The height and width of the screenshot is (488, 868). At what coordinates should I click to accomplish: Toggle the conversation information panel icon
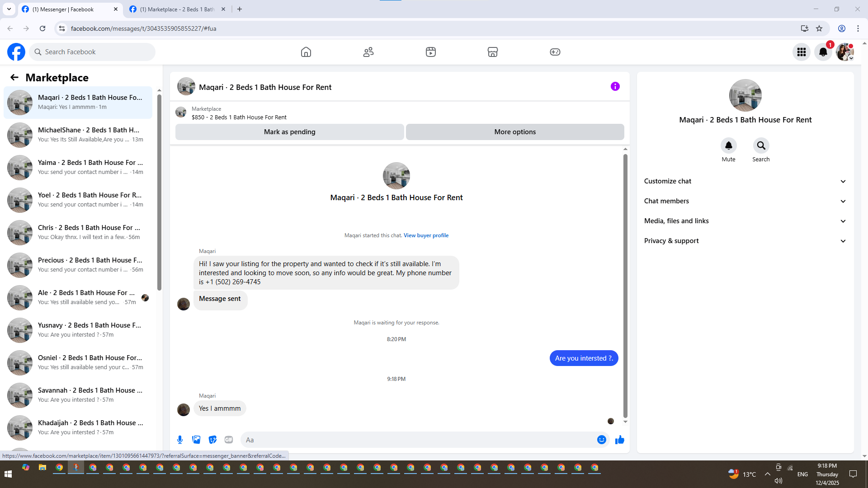click(615, 86)
